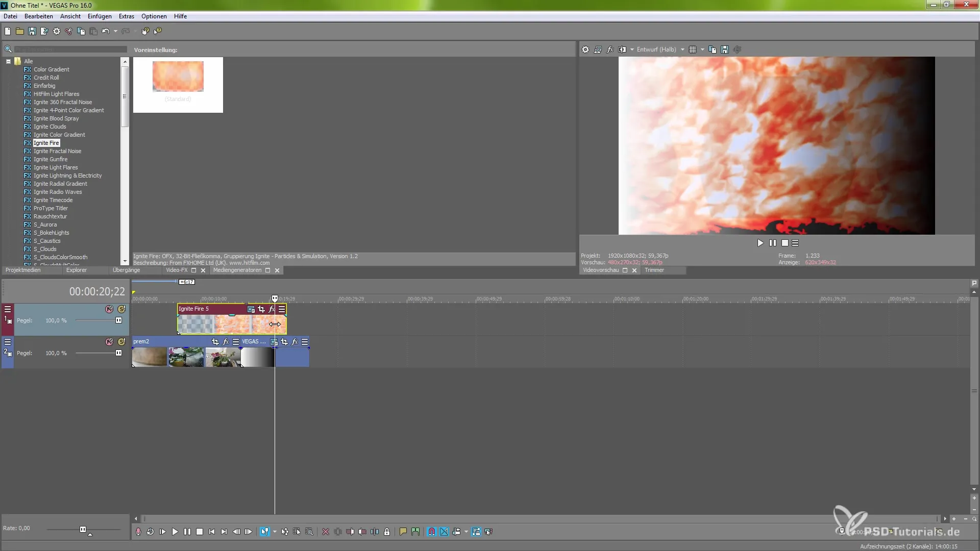Mute video track 2
980x551 pixels.
pyautogui.click(x=109, y=342)
